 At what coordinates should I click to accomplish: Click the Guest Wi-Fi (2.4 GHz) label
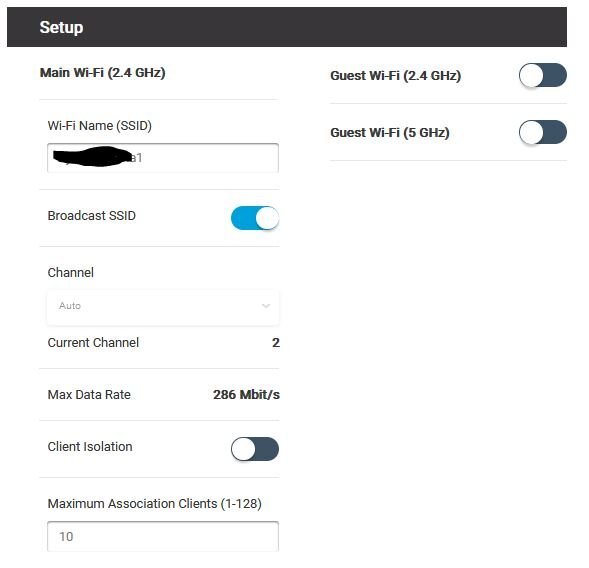click(x=396, y=76)
